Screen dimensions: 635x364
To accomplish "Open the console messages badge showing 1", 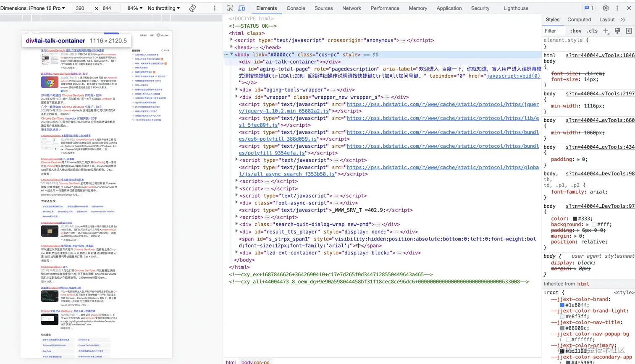I will pos(589,8).
